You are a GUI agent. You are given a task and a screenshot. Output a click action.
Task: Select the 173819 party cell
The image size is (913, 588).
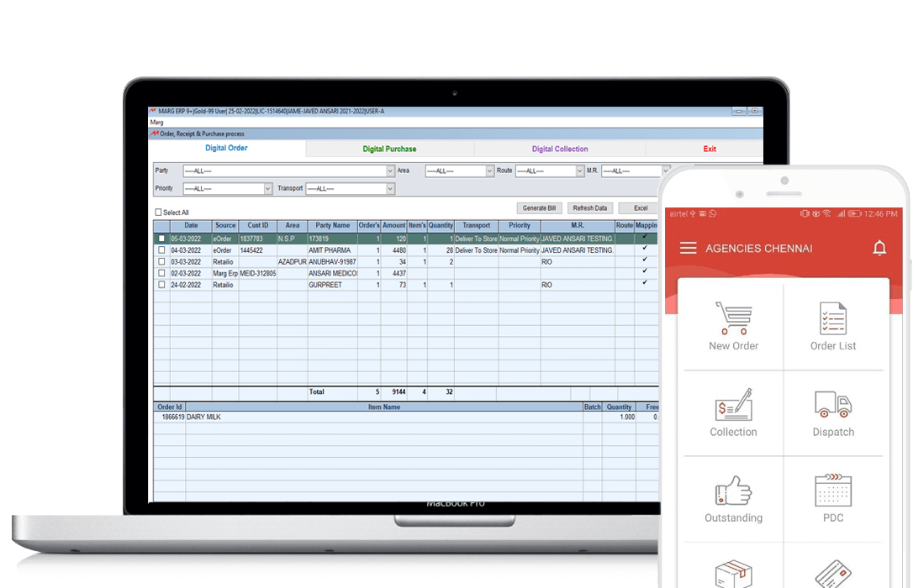tap(332, 239)
